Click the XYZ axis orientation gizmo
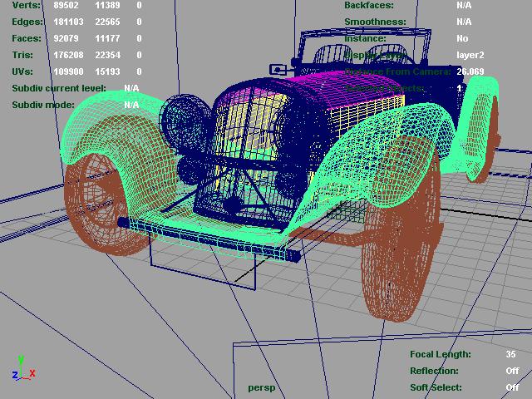 point(23,368)
